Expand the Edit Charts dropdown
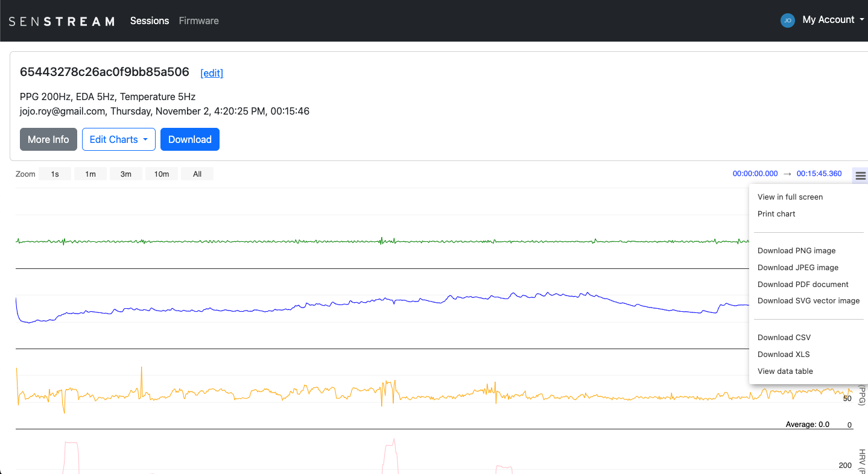The width and height of the screenshot is (868, 474). [x=118, y=139]
